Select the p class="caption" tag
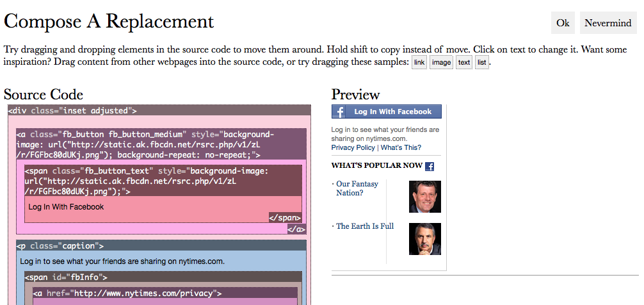This screenshot has height=305, width=644. [161, 245]
